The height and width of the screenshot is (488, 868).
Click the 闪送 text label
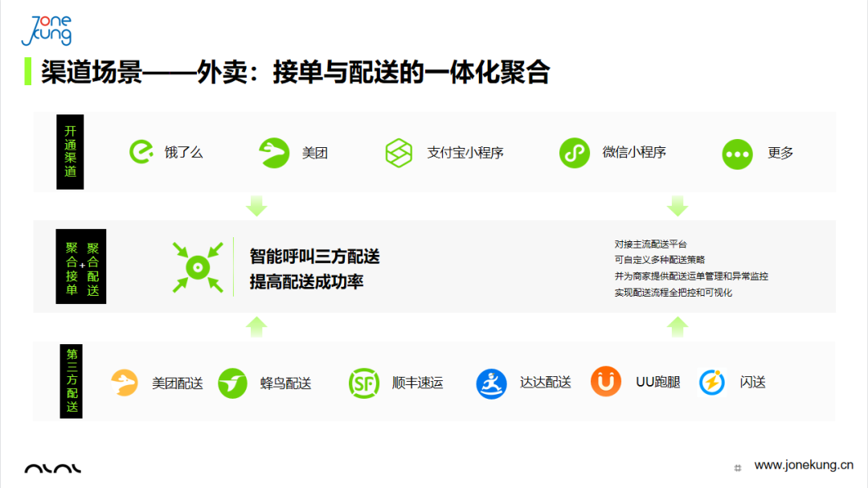coord(753,382)
